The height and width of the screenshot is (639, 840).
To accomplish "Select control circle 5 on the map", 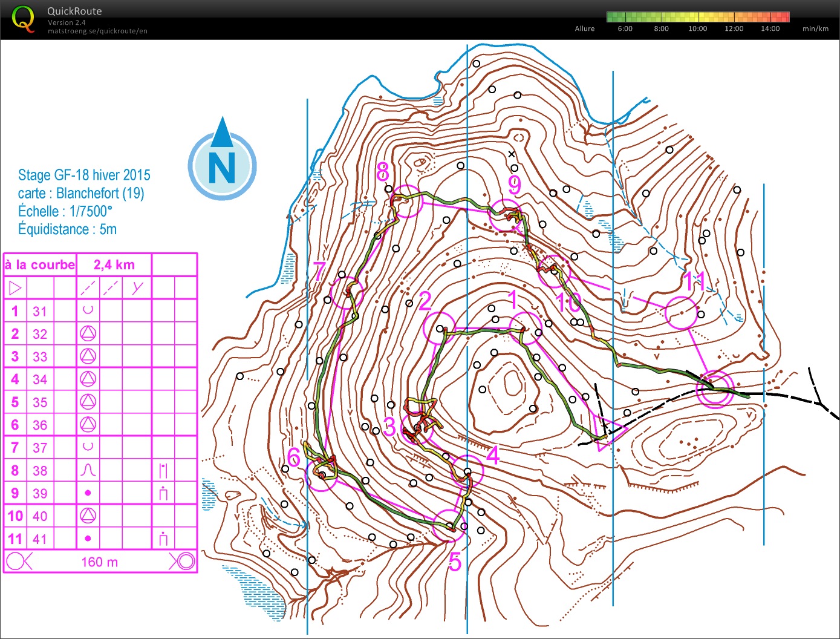I will (x=449, y=526).
